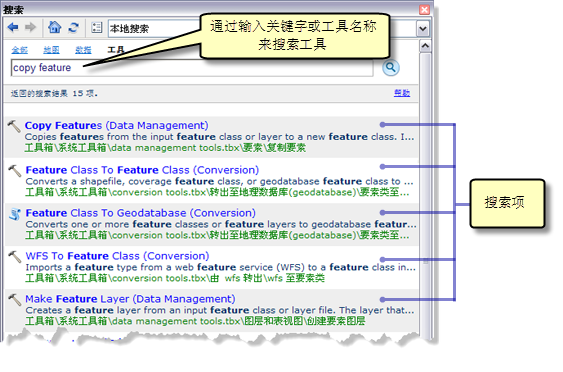Select the 工具 filter tab

(x=116, y=50)
